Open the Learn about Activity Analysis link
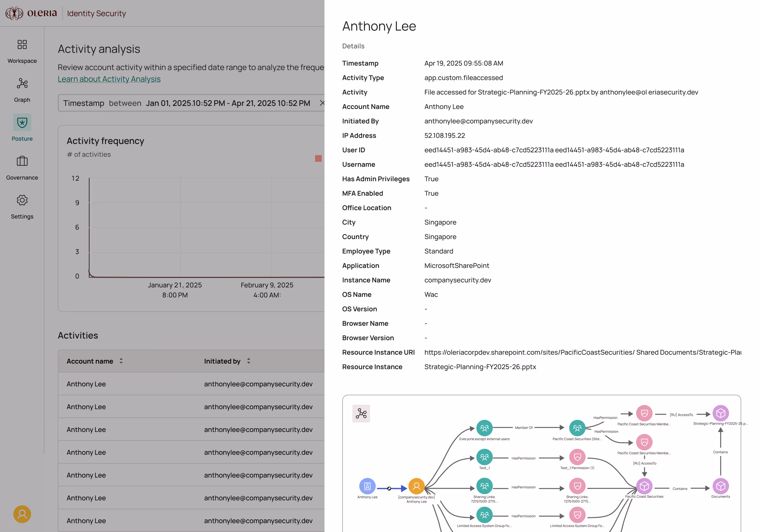Screen dimensions: 759x532 coord(109,79)
